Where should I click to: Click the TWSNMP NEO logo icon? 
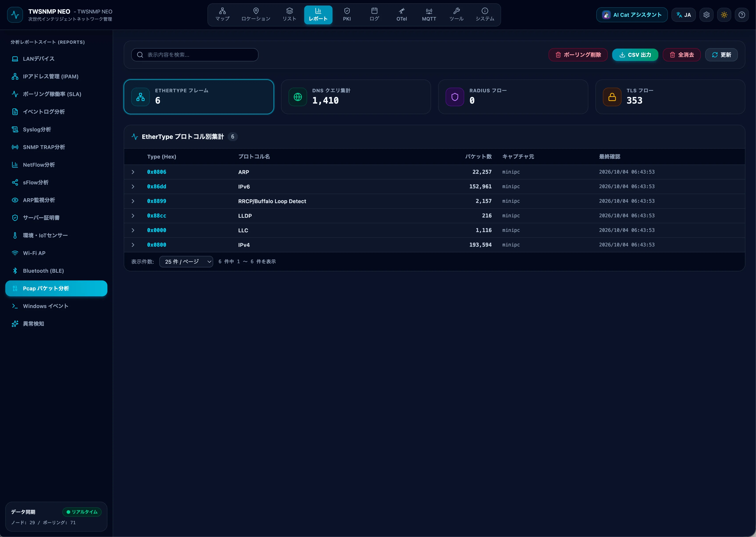(15, 15)
